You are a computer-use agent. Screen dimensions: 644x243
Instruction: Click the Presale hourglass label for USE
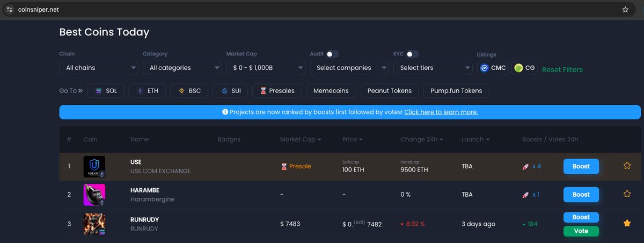click(296, 167)
